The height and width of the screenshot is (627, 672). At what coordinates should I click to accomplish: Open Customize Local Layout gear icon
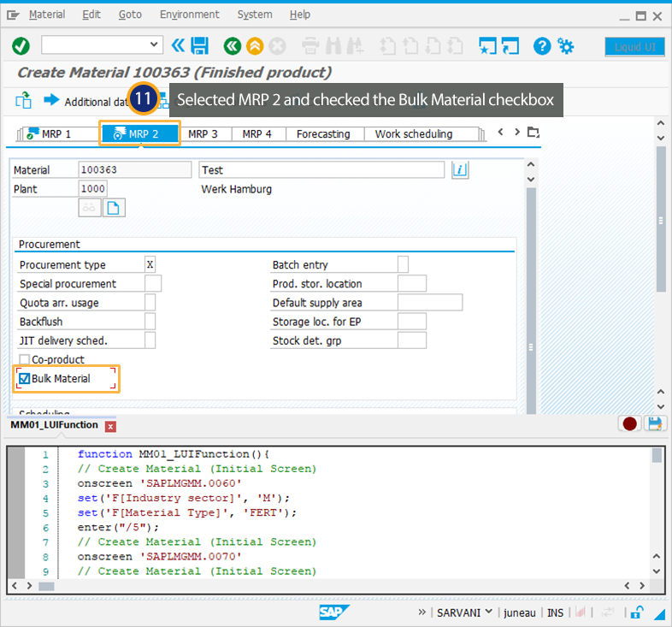[565, 45]
